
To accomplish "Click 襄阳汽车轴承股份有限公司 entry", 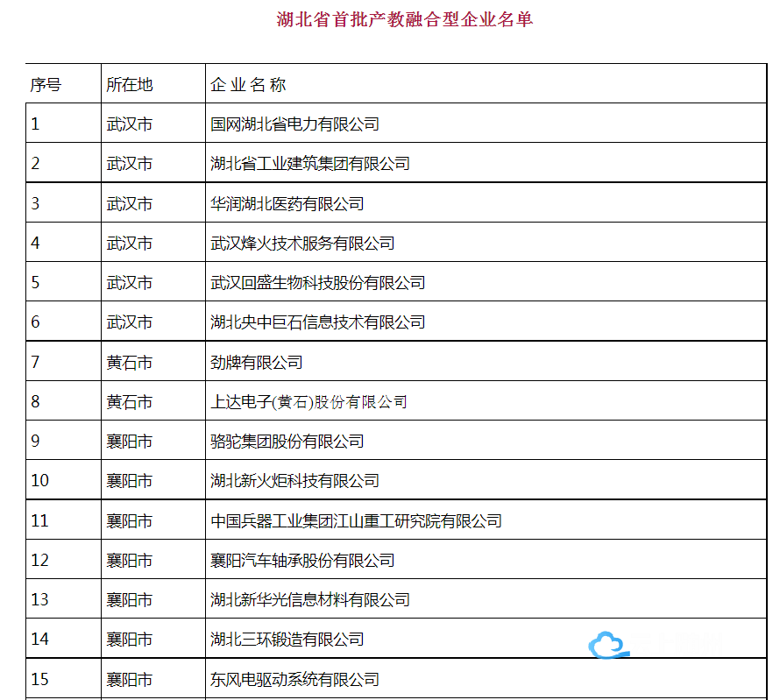I will [x=302, y=561].
